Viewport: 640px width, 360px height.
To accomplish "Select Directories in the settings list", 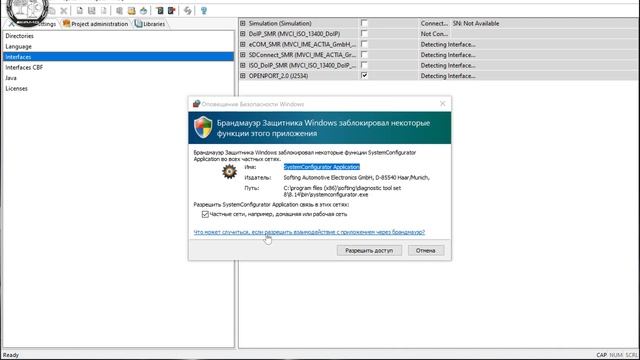I will tap(19, 36).
